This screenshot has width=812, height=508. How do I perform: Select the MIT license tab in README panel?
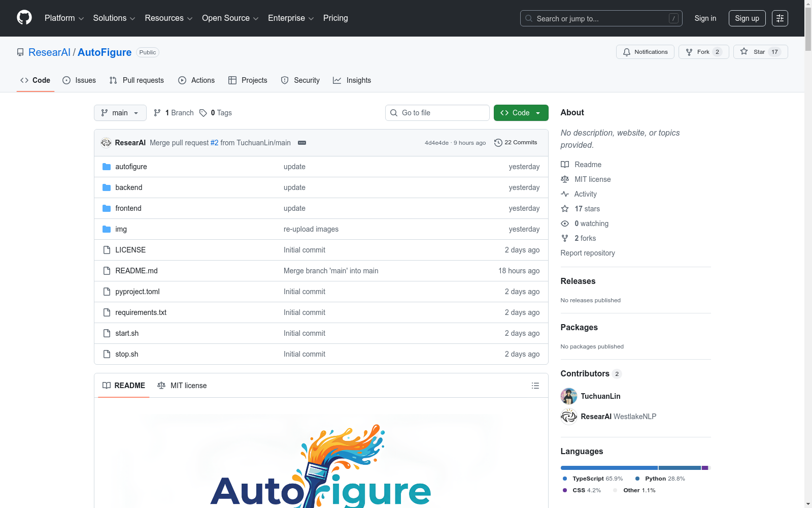(x=182, y=386)
